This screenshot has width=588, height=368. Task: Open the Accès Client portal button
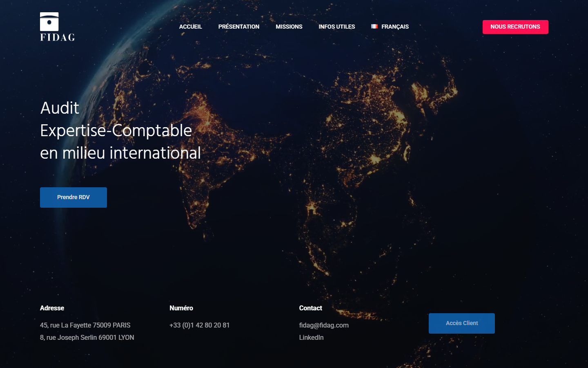tap(462, 323)
